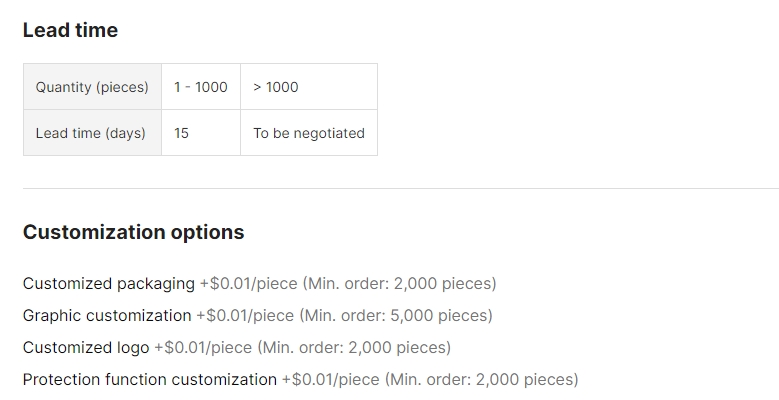
Task: Select the Lead time (days) row header
Action: pos(92,133)
